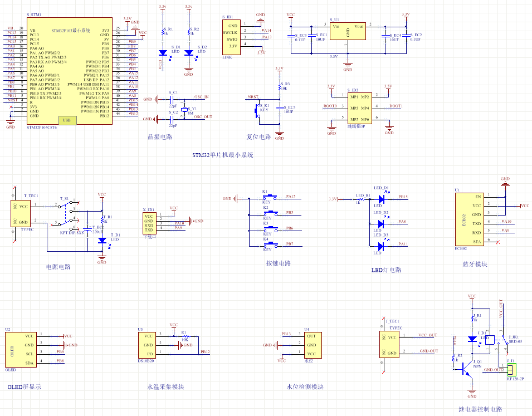Select the '晶振电路' section title
Screen dimensions: 532x416
[x=160, y=137]
